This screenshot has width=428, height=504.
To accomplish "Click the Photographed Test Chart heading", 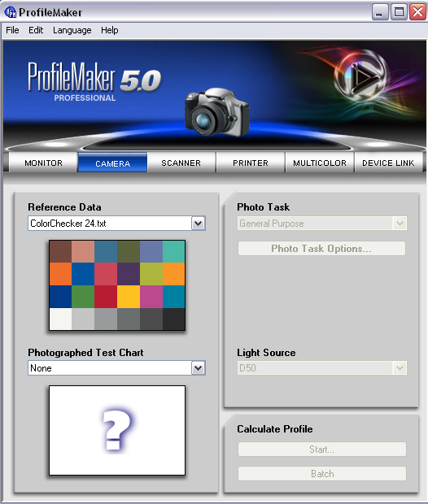I will tap(85, 353).
